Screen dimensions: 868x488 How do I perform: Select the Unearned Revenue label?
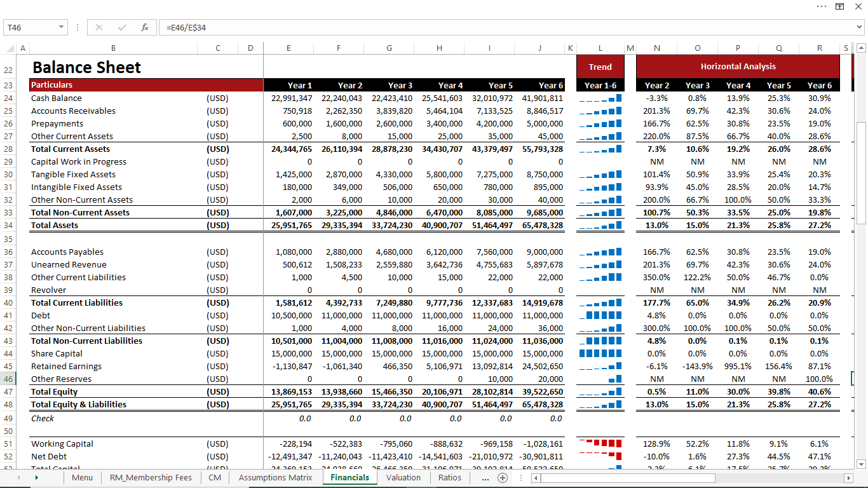pyautogui.click(x=69, y=264)
